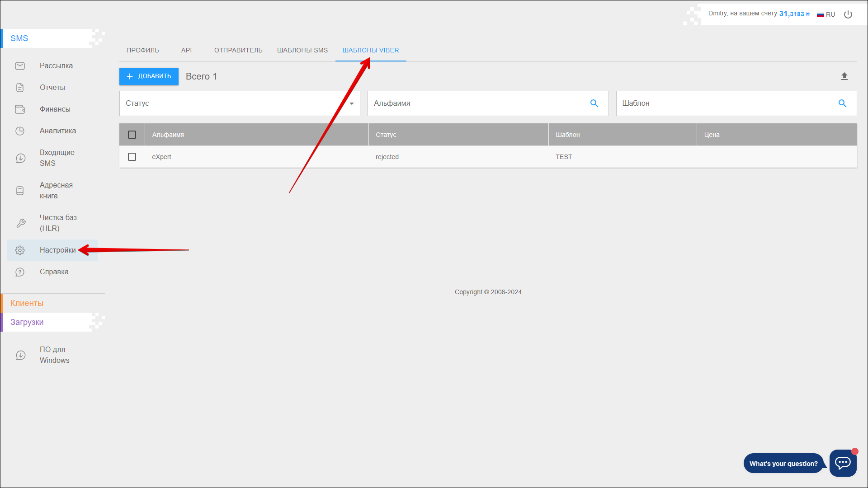Click the Чистка баз wrench icon

tap(21, 223)
